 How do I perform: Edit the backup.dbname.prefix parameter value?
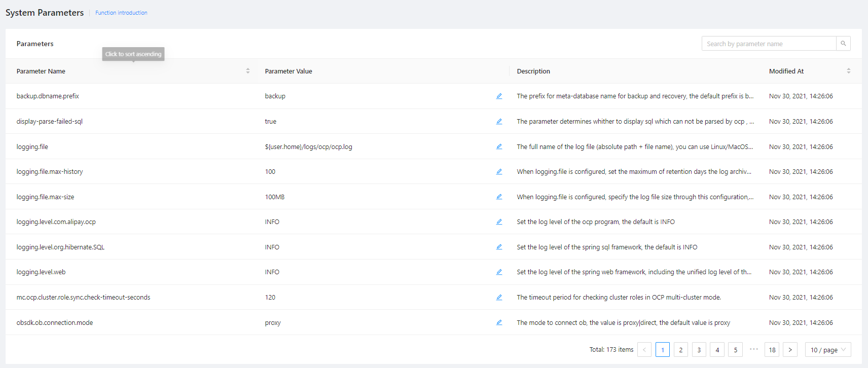(499, 96)
